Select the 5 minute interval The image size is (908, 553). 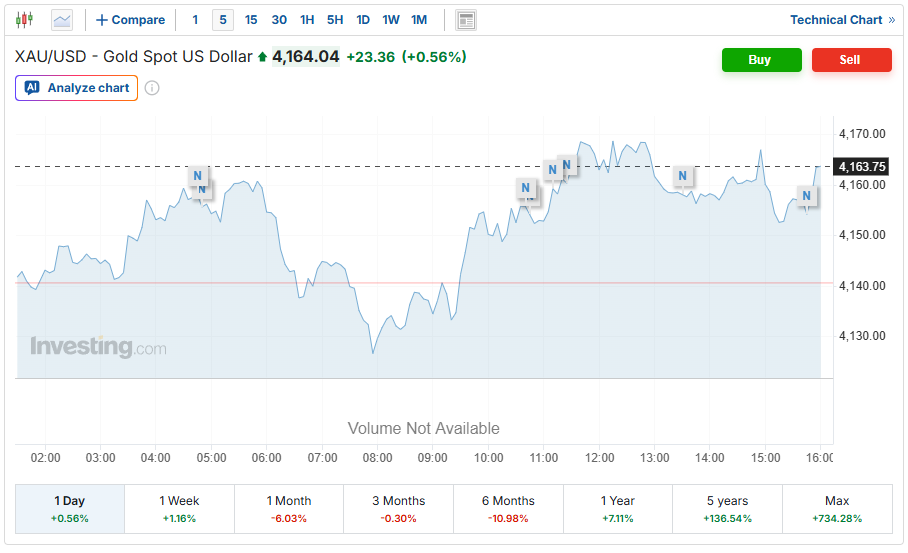(223, 20)
